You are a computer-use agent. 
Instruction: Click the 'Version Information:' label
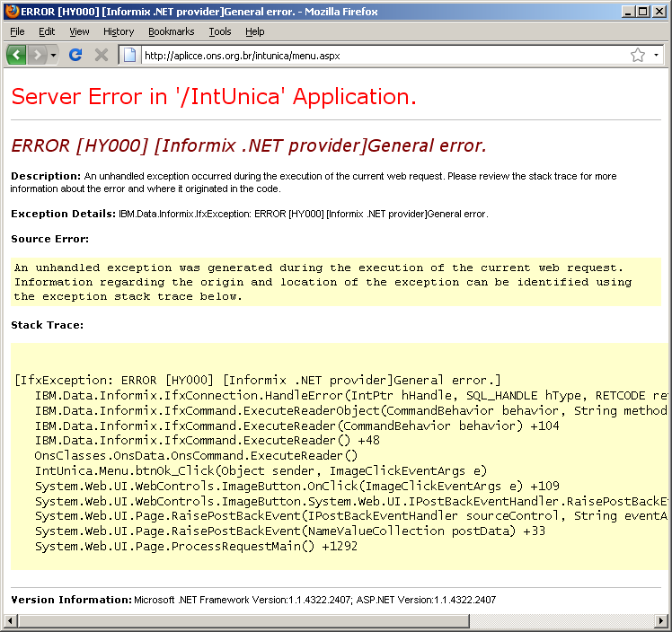[x=72, y=600]
